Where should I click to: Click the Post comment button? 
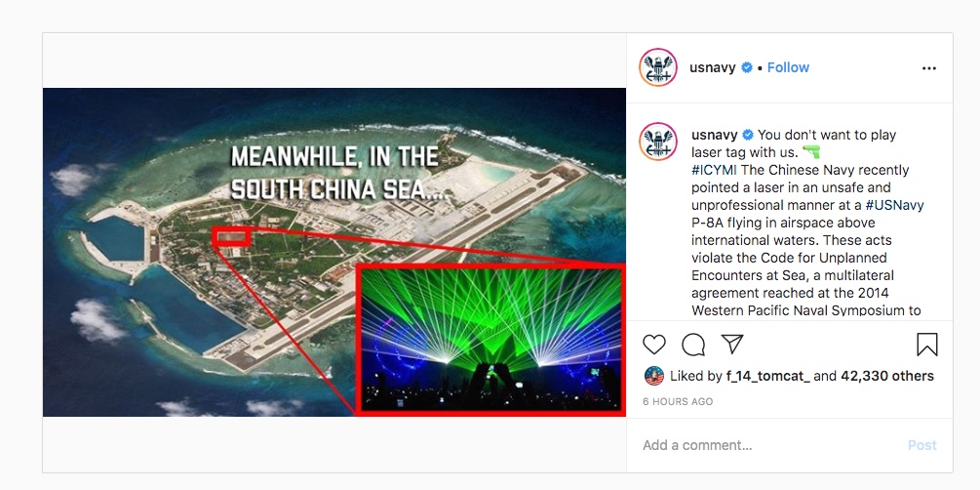point(921,445)
